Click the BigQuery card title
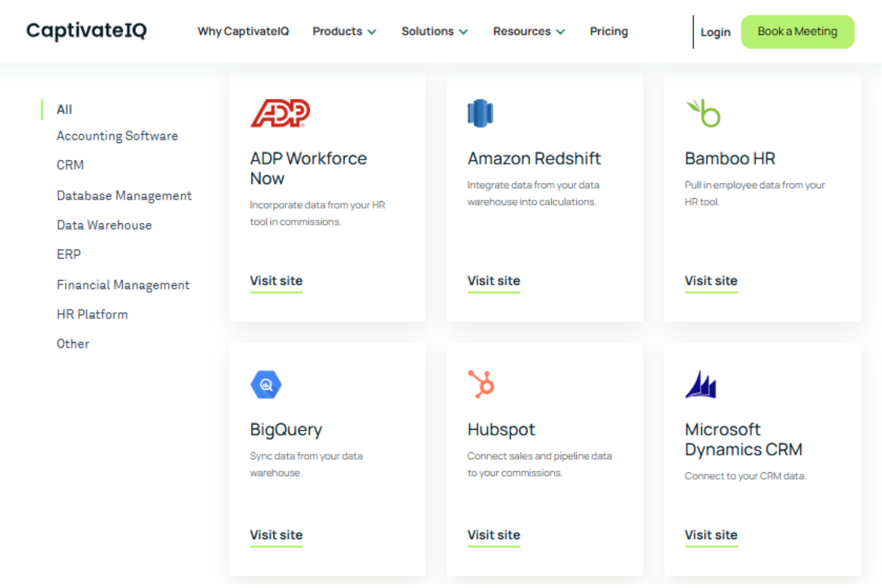Viewport: 882px width, 588px height. [287, 430]
